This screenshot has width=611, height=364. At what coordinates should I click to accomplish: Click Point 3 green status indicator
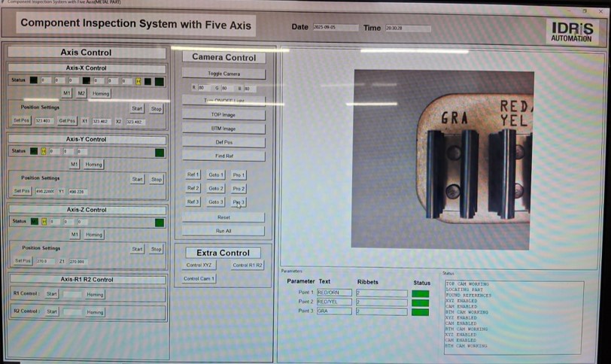[420, 311]
